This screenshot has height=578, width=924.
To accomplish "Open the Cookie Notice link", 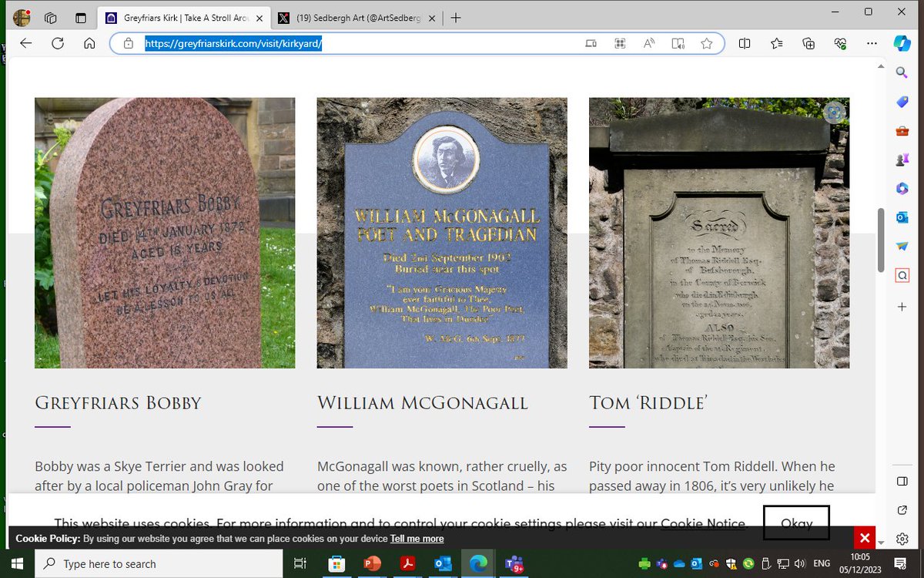I will click(x=703, y=523).
